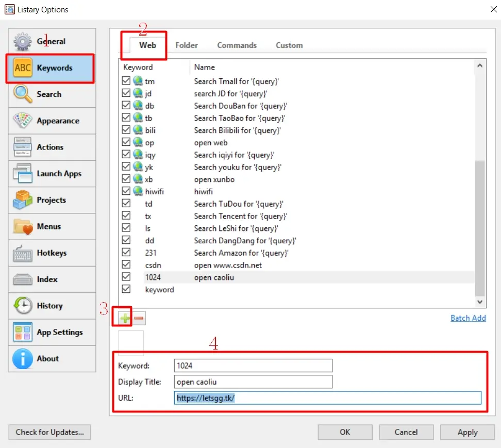Screen dimensions: 501x448
Task: Disable the 'csdn' keyword checkbox
Action: (126, 264)
